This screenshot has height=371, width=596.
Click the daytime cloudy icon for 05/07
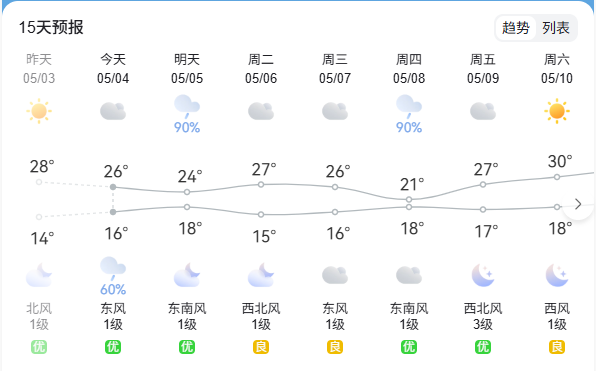(x=335, y=111)
